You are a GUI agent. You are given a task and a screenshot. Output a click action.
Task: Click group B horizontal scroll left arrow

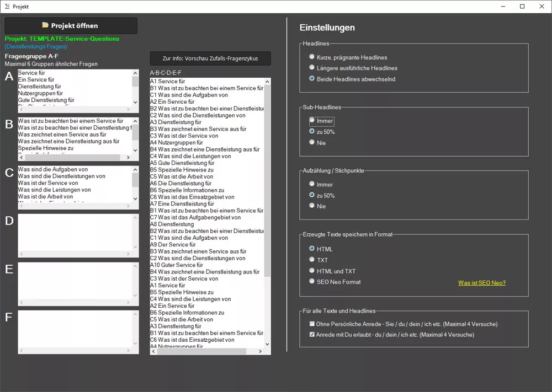(x=22, y=158)
